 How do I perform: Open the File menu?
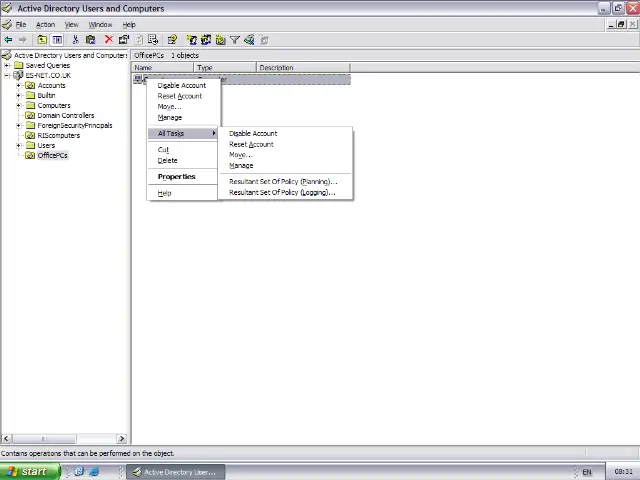pos(21,25)
